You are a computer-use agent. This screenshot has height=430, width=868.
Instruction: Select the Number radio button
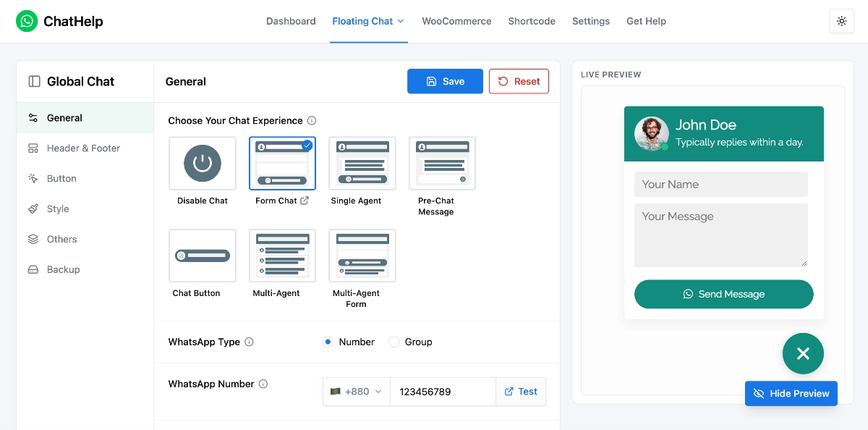(x=328, y=342)
